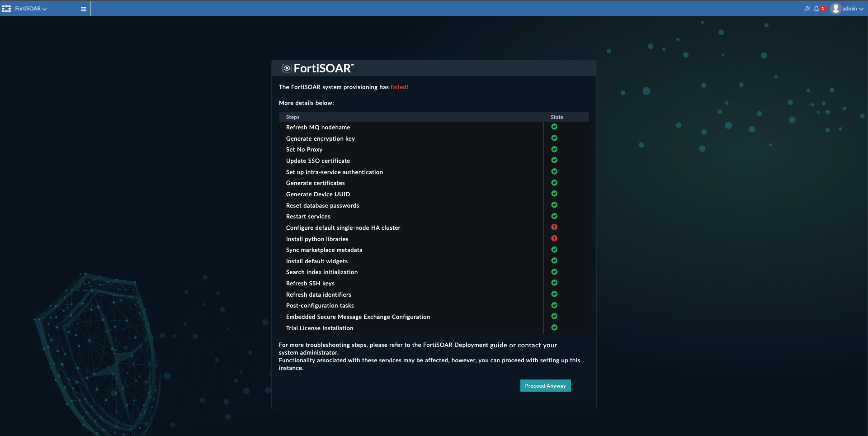Click Sync marketplace metadata success icon
This screenshot has width=868, height=436.
point(554,250)
